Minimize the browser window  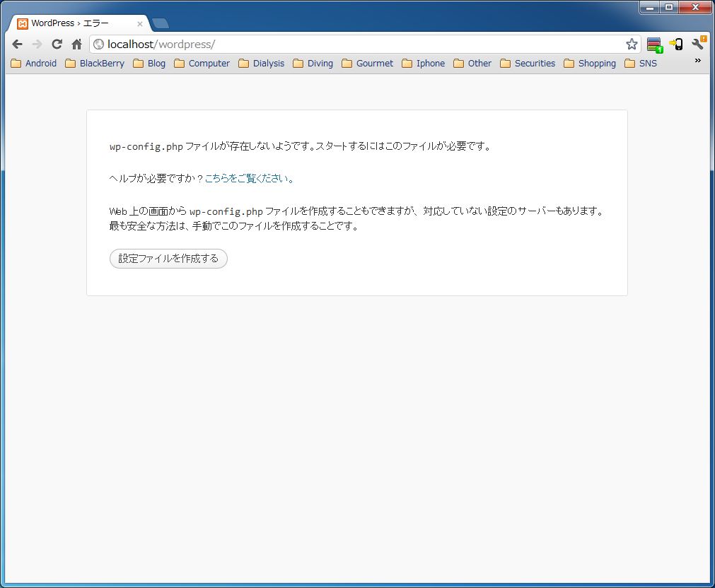650,7
